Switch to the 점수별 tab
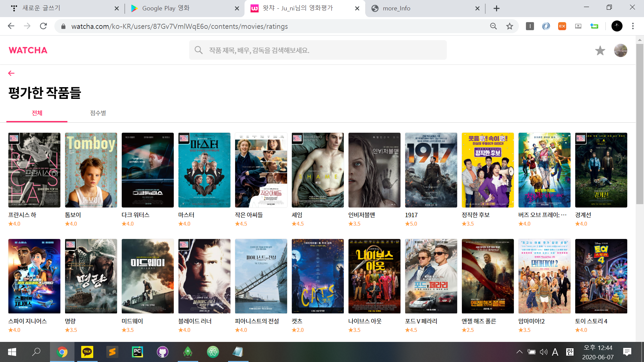Image resolution: width=644 pixels, height=362 pixels. [x=98, y=113]
